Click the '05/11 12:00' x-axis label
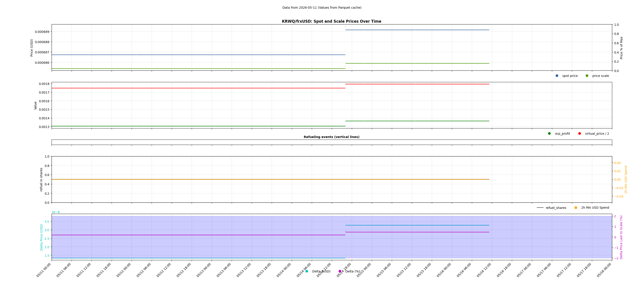This screenshot has height=306, width=644. (x=84, y=270)
